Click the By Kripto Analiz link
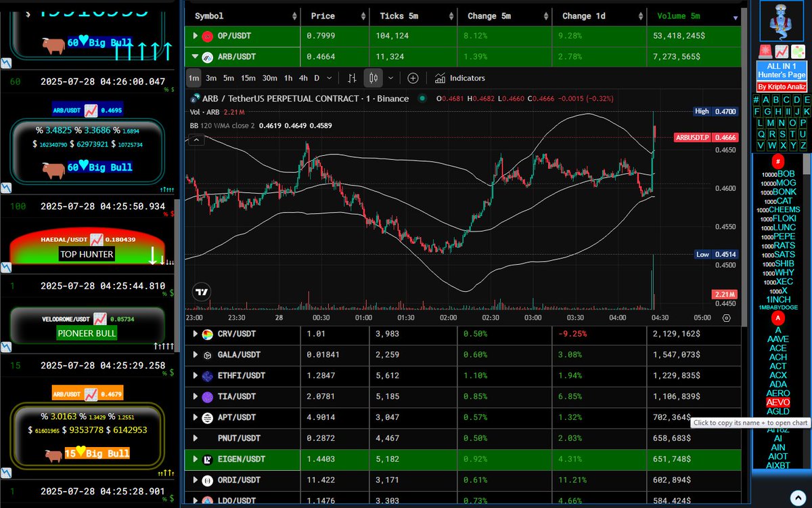This screenshot has width=812, height=508. click(781, 87)
